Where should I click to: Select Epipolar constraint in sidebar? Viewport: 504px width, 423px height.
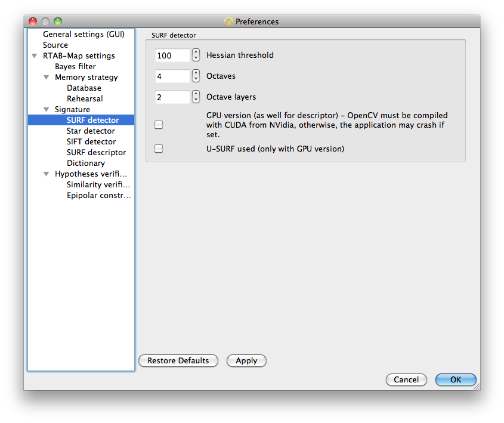click(x=98, y=196)
